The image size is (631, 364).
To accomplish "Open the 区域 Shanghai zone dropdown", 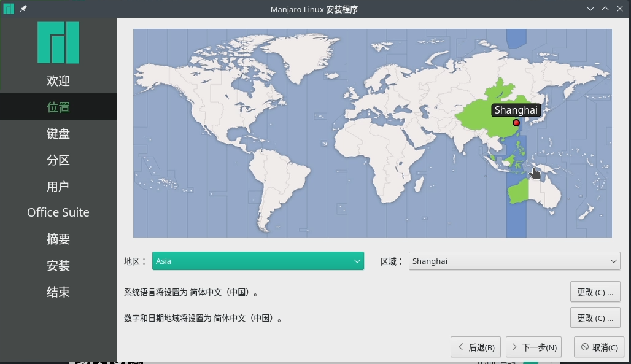I will [x=514, y=261].
